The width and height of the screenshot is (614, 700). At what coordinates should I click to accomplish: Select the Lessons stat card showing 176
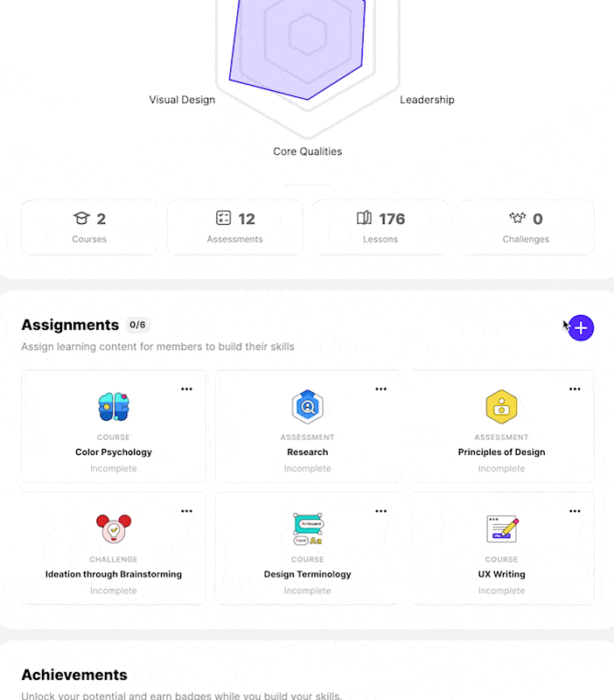[380, 227]
